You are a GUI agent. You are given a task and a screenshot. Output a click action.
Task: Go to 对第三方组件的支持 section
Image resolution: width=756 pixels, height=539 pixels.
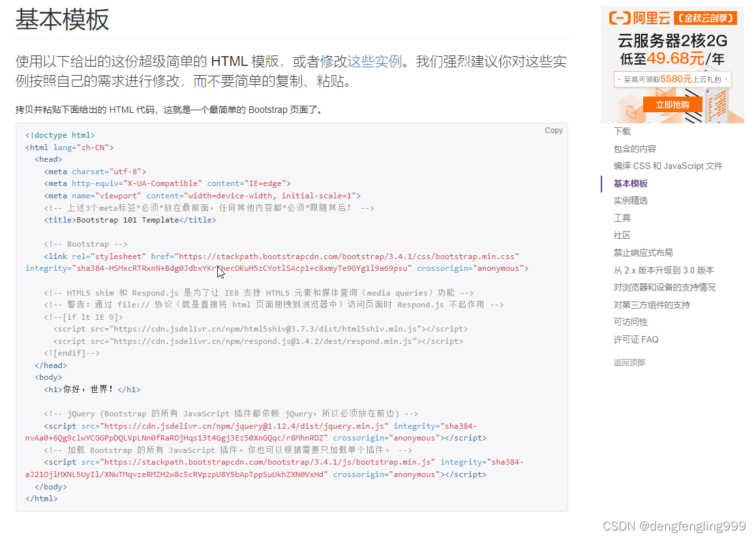pyautogui.click(x=652, y=305)
